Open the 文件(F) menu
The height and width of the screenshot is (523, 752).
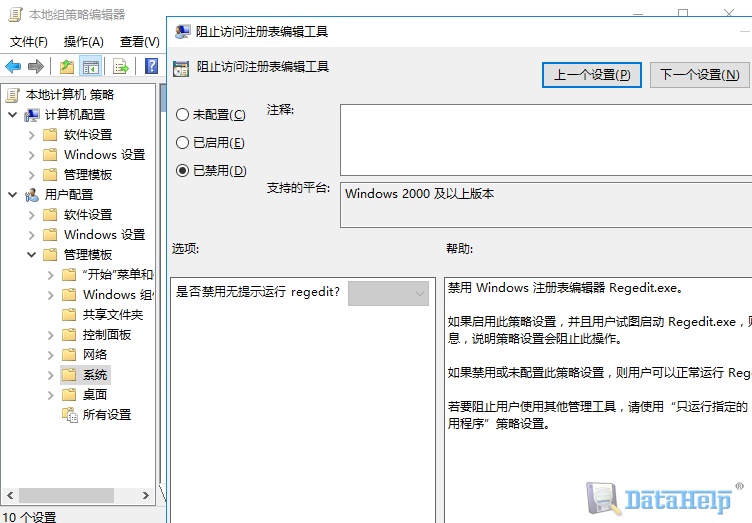click(x=29, y=42)
